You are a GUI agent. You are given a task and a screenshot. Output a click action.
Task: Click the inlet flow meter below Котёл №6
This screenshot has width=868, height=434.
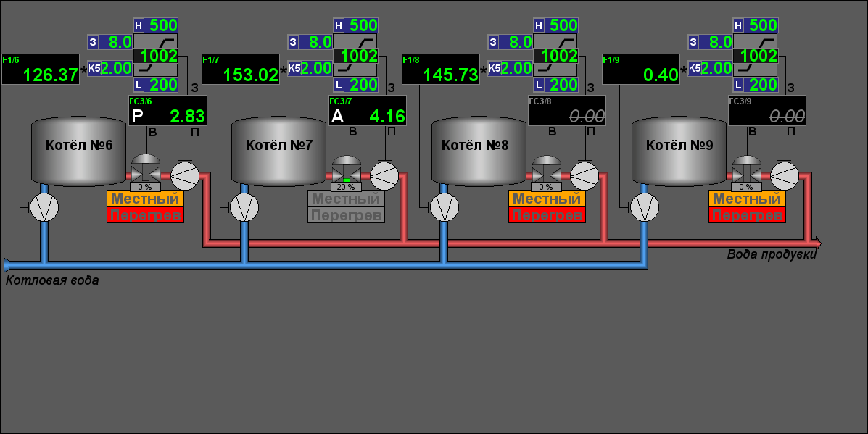44,208
